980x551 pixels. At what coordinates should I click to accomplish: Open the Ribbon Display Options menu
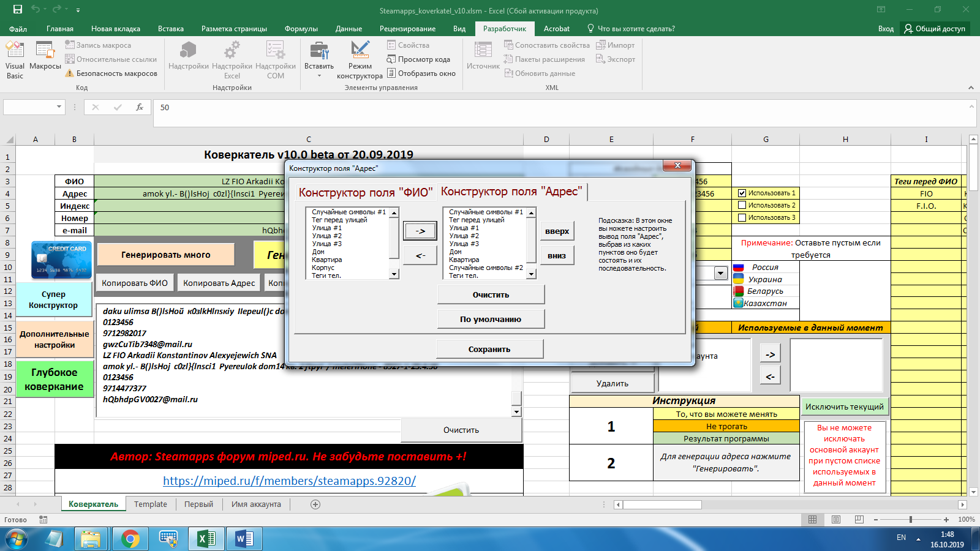(x=881, y=9)
